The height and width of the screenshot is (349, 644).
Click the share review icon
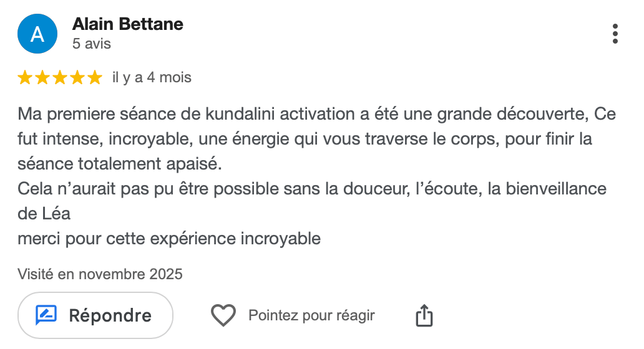424,315
